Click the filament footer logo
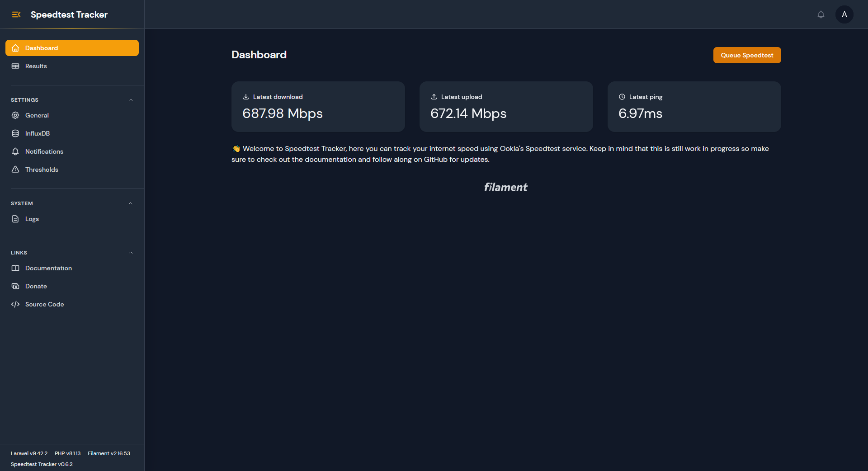 click(506, 187)
